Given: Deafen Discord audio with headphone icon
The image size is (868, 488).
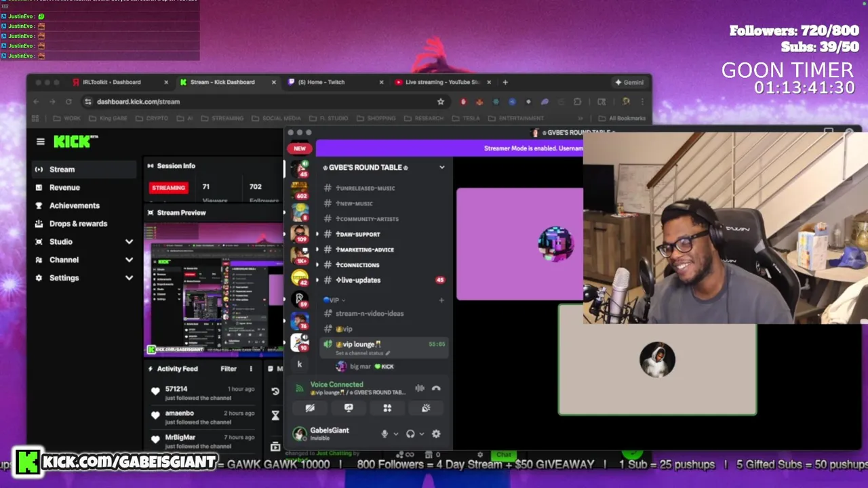Looking at the screenshot, I should pos(410,434).
